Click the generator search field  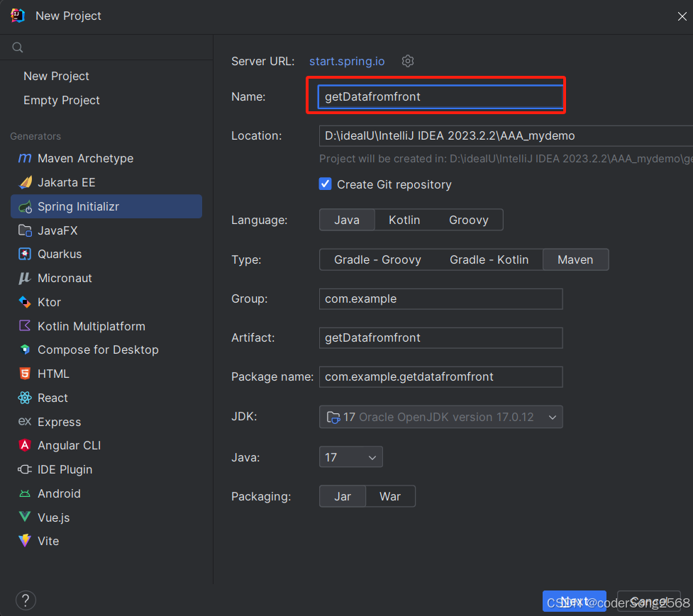click(106, 47)
